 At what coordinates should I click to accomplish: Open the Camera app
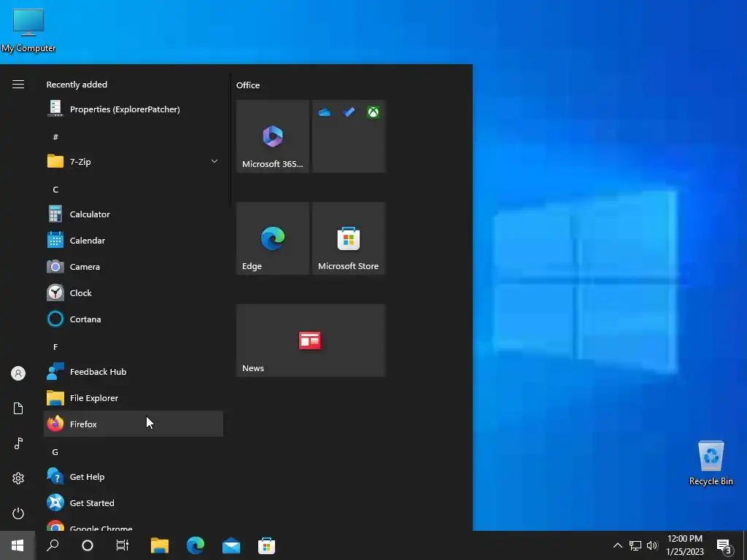click(x=133, y=267)
